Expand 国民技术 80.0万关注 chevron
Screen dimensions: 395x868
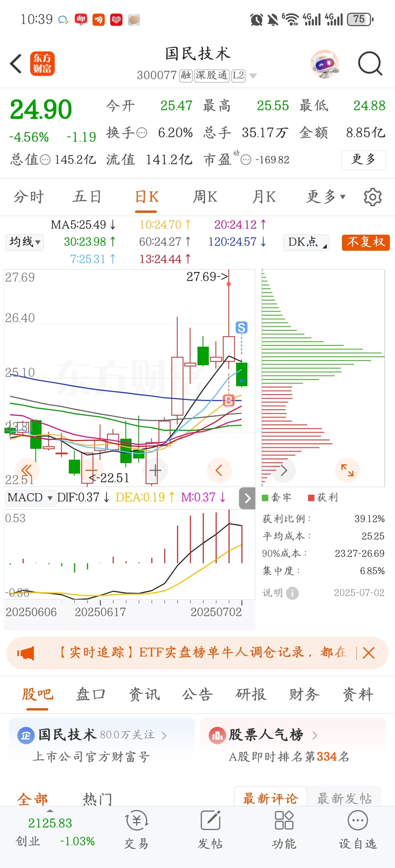pos(164,735)
